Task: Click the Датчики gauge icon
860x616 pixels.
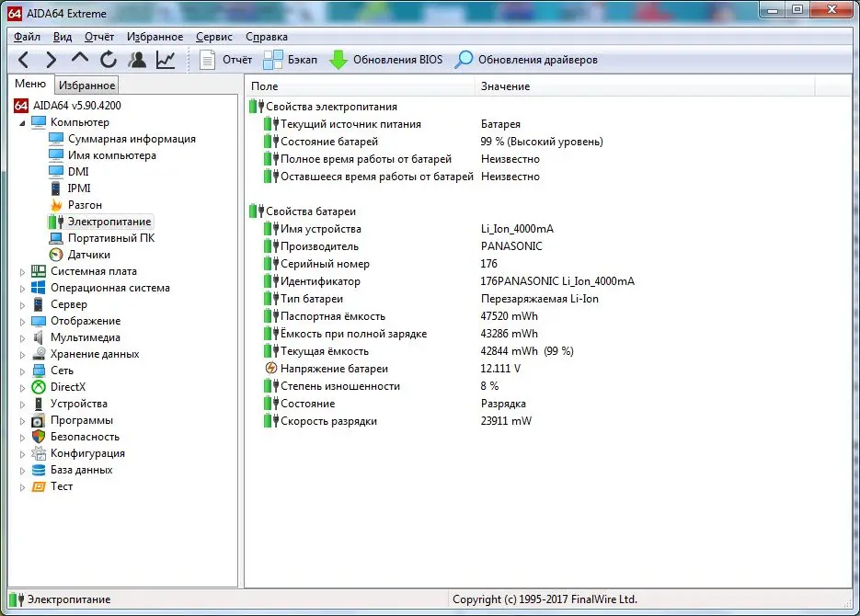Action: (x=56, y=255)
